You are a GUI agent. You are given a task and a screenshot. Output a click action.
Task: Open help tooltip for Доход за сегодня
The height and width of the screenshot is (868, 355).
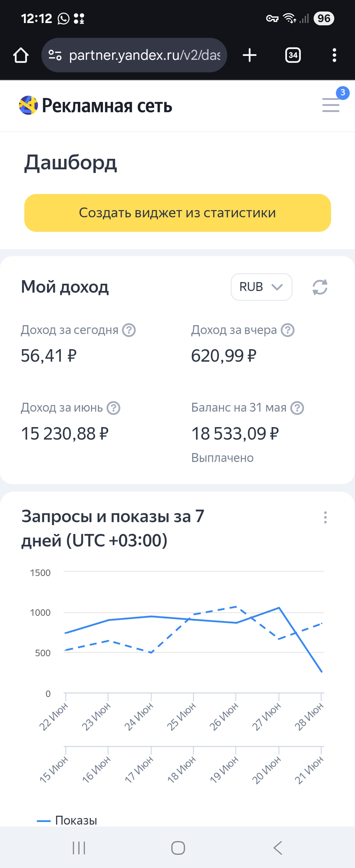pos(129,330)
